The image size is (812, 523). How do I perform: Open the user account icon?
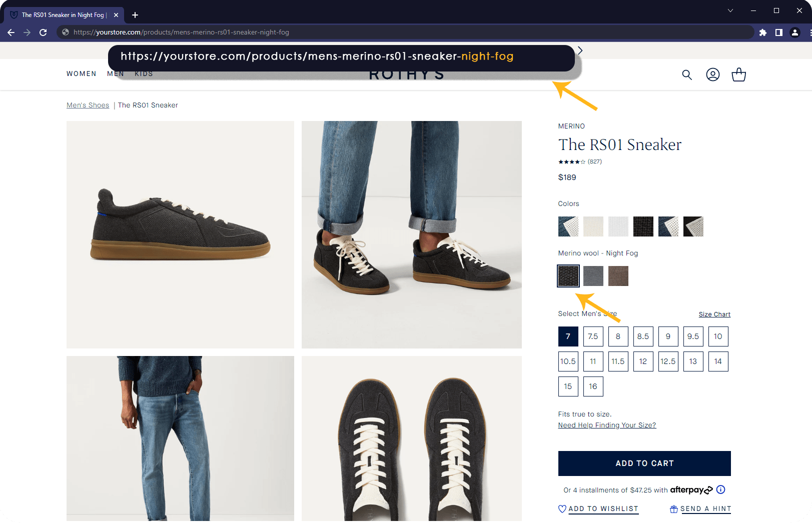(713, 74)
